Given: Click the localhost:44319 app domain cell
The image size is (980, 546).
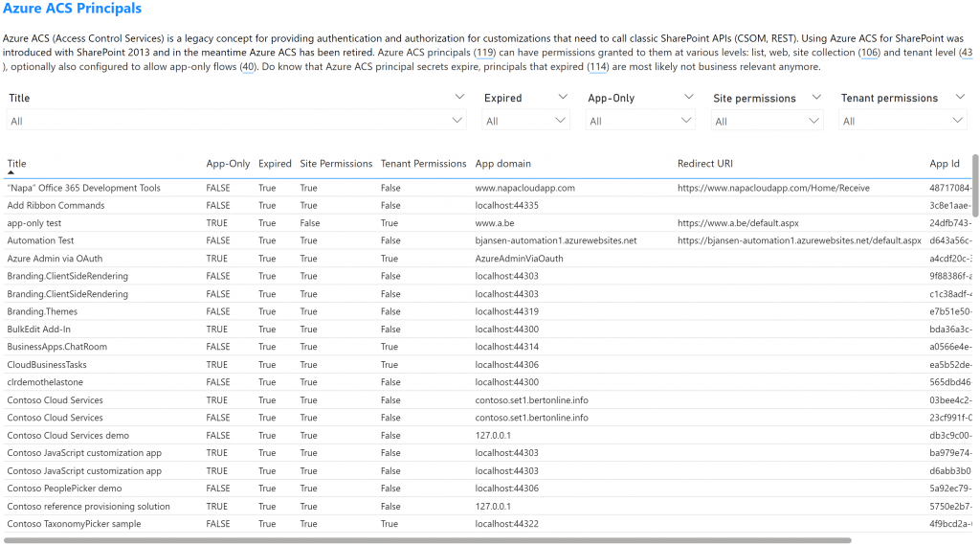Looking at the screenshot, I should [507, 311].
